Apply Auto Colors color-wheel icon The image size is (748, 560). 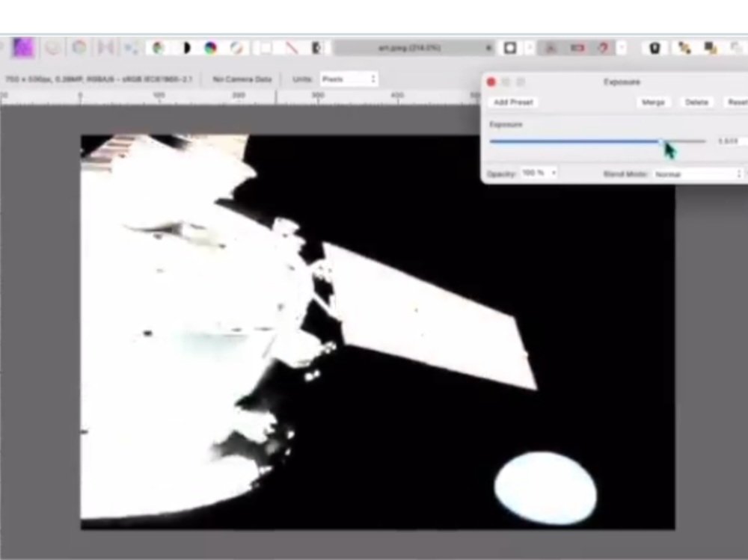211,48
